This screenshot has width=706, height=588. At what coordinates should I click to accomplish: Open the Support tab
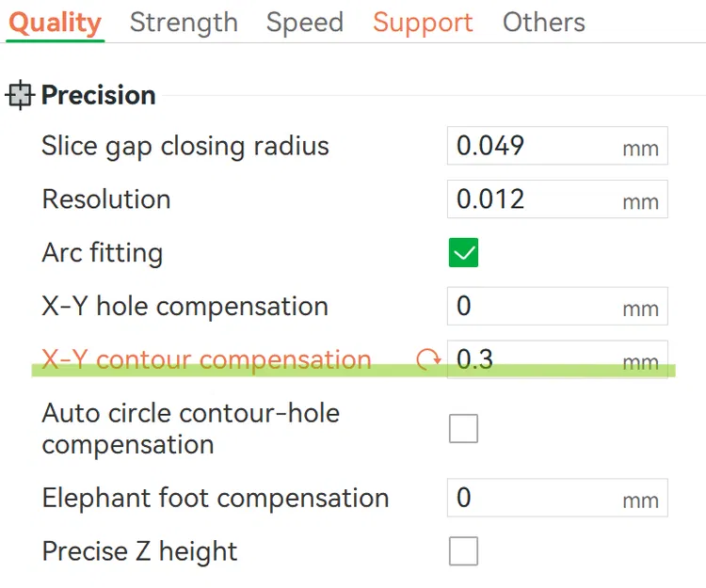(423, 23)
